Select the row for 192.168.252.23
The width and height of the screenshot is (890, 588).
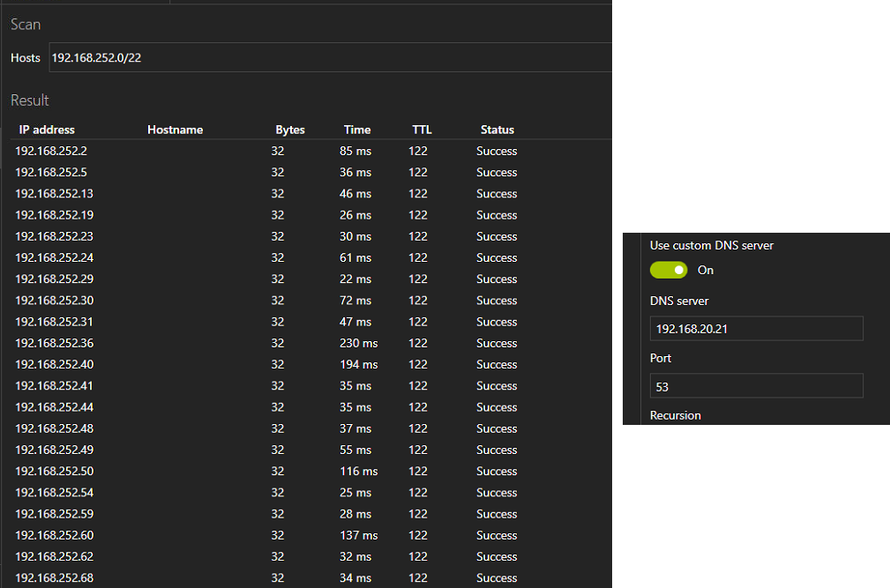coord(310,236)
